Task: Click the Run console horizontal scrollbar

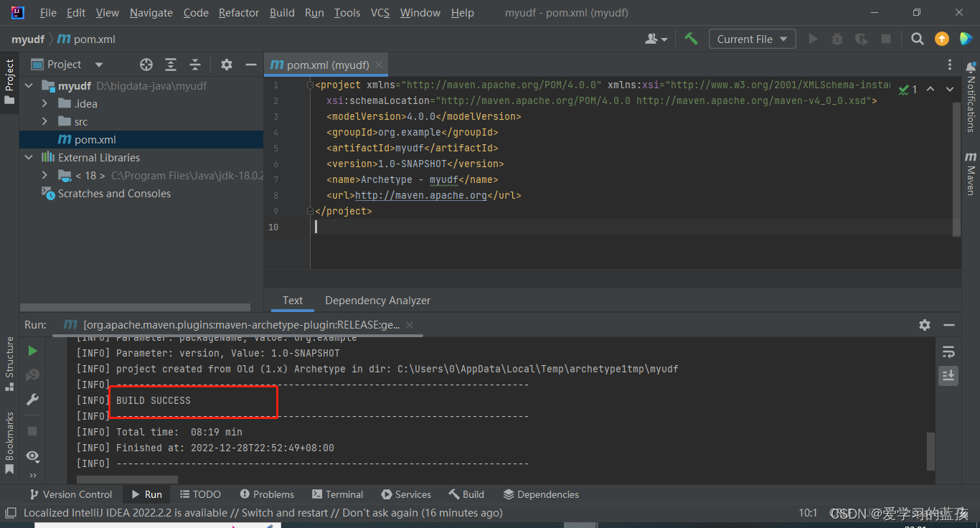Action: pyautogui.click(x=127, y=479)
